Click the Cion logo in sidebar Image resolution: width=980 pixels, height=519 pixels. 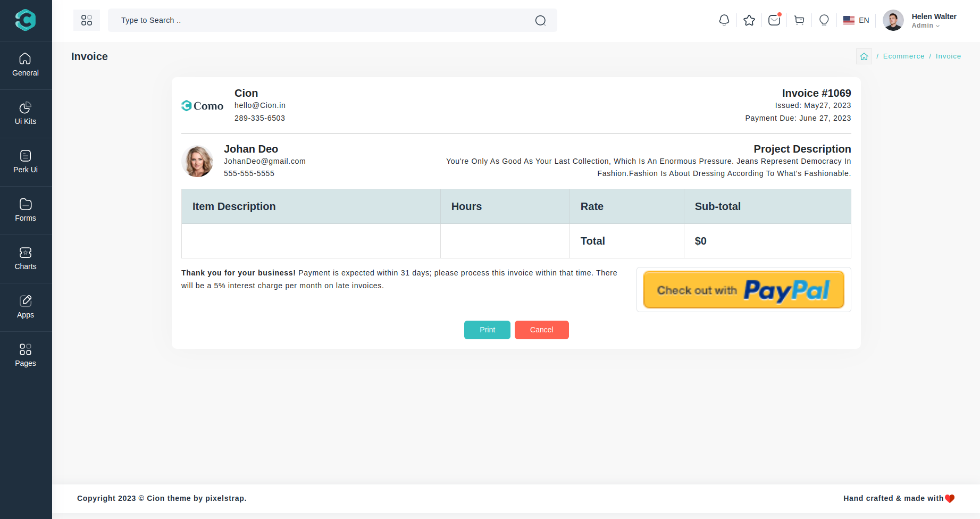click(26, 20)
